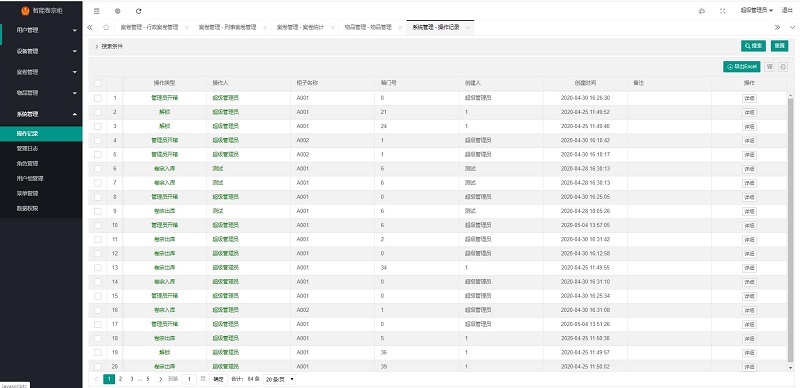The height and width of the screenshot is (388, 800).
Task: Close the 案卷管理 - 行政案卷管理 tab
Action: pyautogui.click(x=187, y=28)
